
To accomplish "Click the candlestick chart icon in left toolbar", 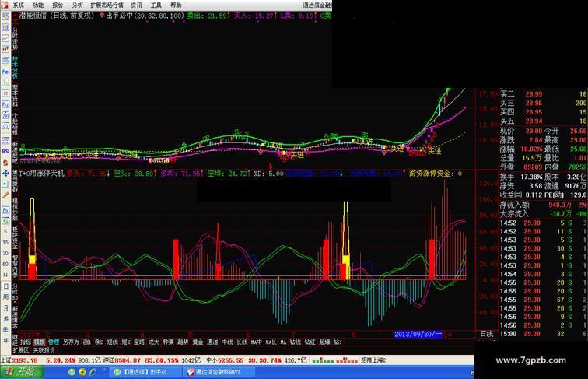I will pos(5,49).
